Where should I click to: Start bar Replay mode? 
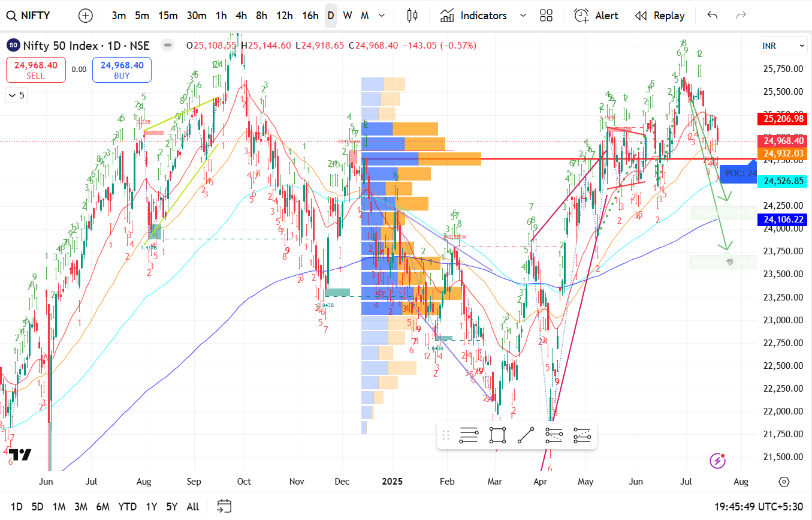(x=660, y=16)
